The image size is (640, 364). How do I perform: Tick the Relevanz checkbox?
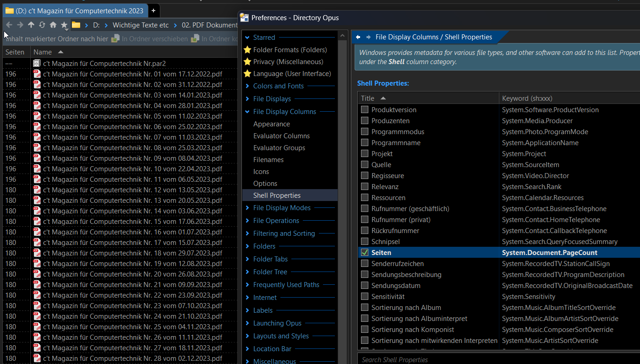pos(365,186)
